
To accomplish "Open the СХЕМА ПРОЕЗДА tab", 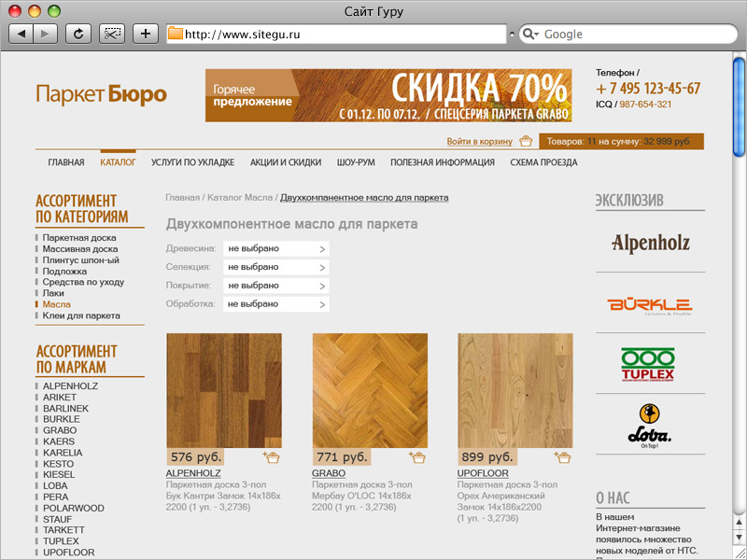I will point(543,162).
